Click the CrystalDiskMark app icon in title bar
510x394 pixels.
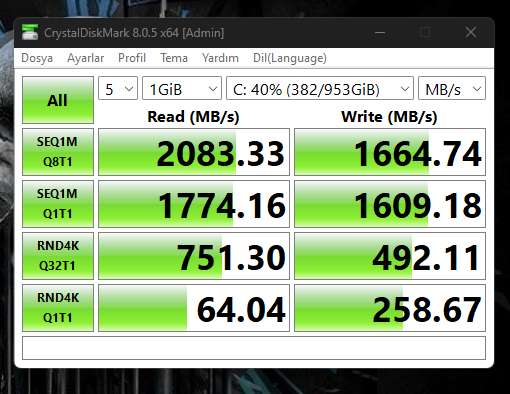(x=30, y=32)
